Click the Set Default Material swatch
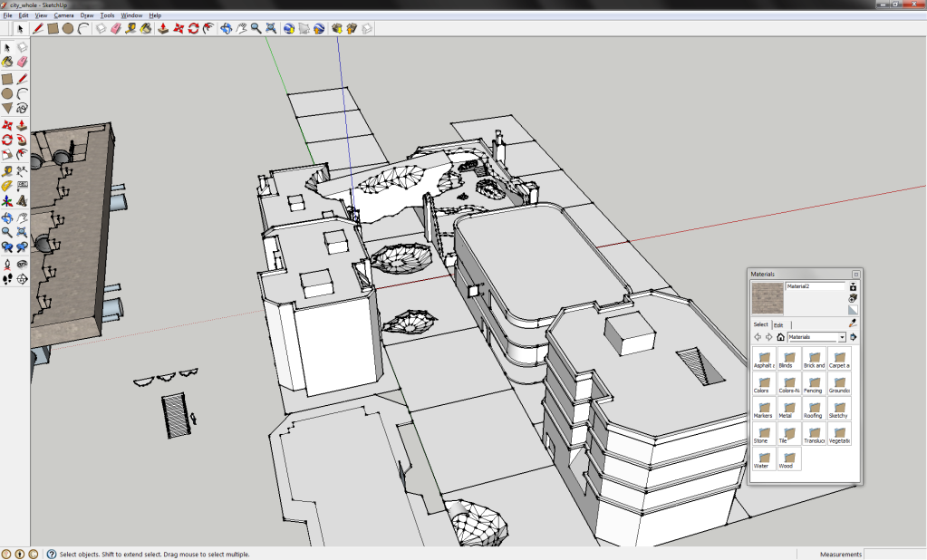Viewport: 927px width, 560px height. coord(853,310)
